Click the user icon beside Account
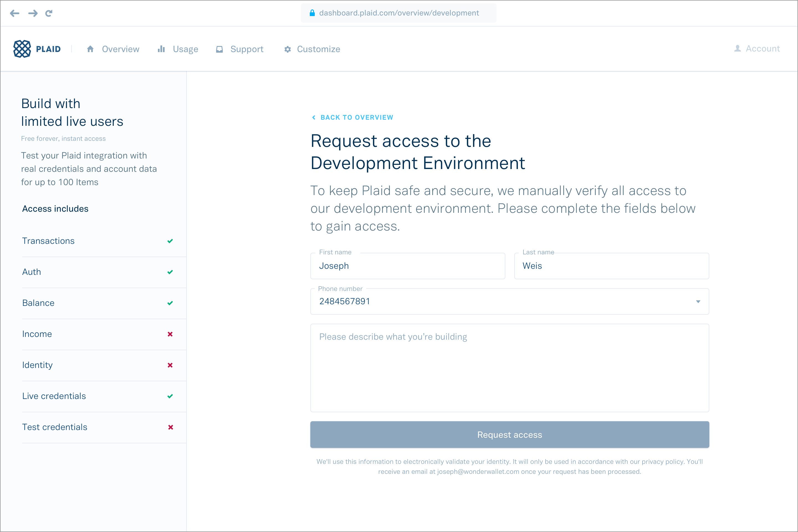Screen dimensions: 798x532 point(738,48)
